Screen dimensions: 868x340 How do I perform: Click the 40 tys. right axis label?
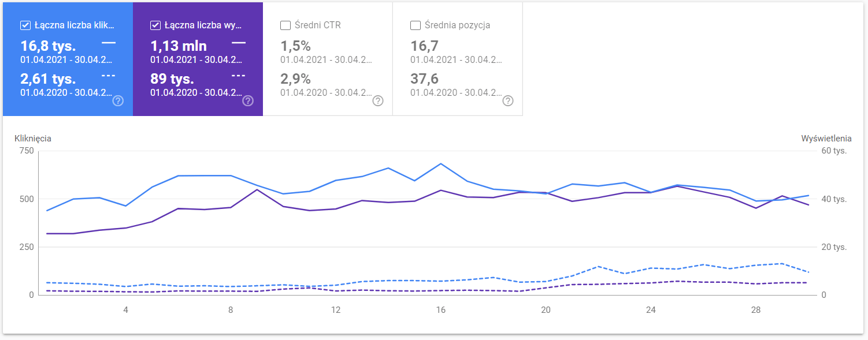pyautogui.click(x=834, y=199)
